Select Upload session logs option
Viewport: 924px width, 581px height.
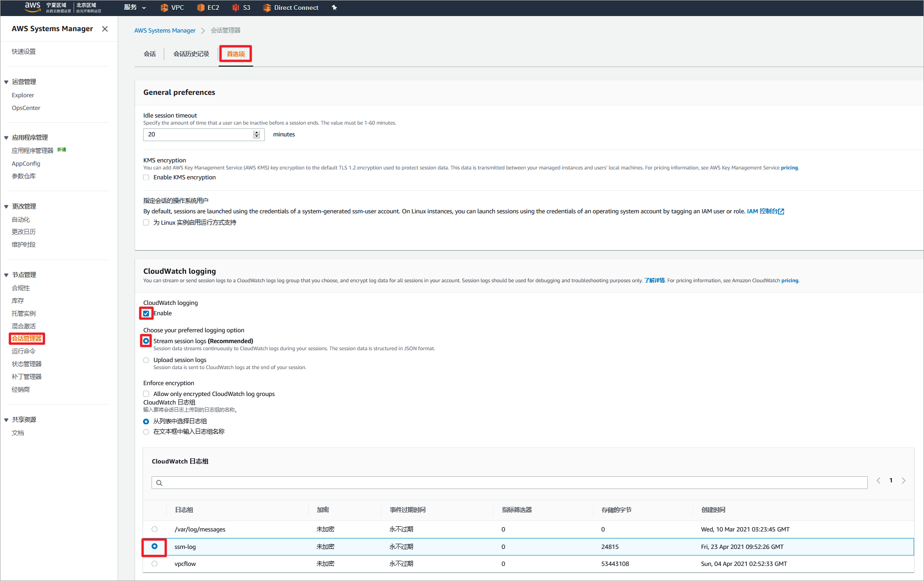[146, 360]
